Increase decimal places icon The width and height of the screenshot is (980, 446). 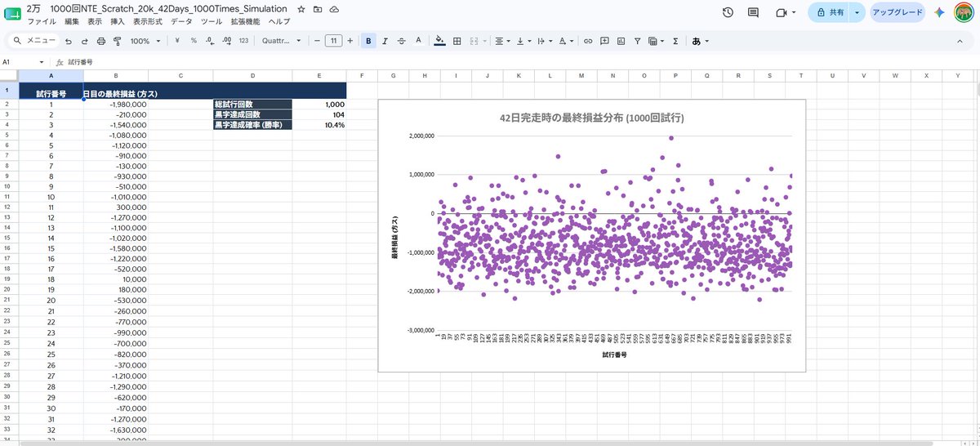tap(226, 40)
